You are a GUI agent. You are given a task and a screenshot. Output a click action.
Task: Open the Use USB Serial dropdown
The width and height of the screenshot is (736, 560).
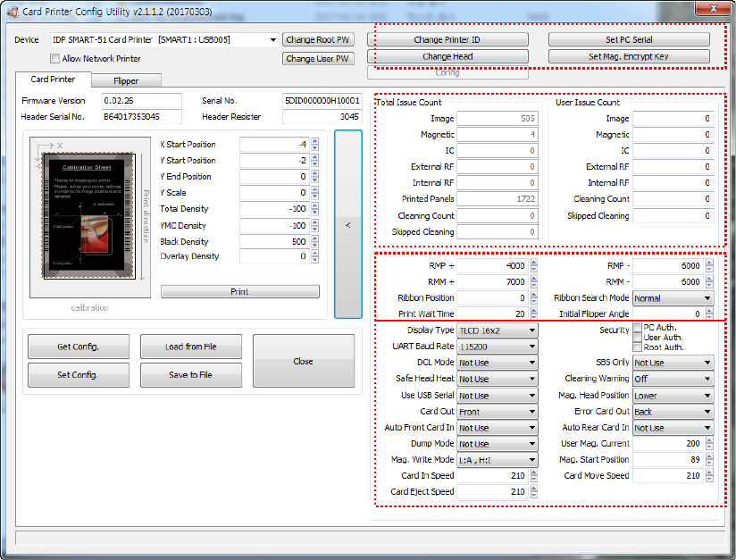pyautogui.click(x=498, y=396)
